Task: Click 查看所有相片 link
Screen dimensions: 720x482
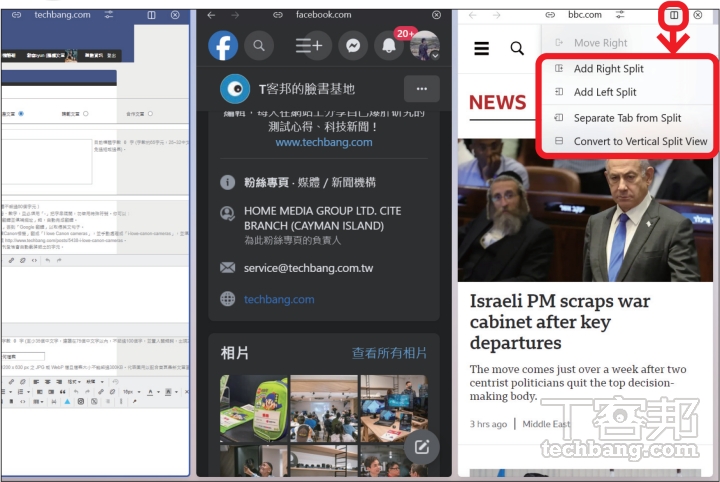Action: tap(389, 353)
